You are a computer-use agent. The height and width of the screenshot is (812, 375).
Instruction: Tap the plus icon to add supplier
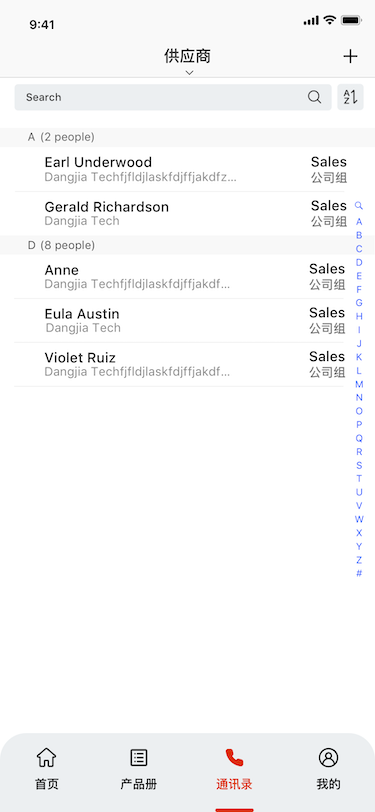tap(351, 56)
